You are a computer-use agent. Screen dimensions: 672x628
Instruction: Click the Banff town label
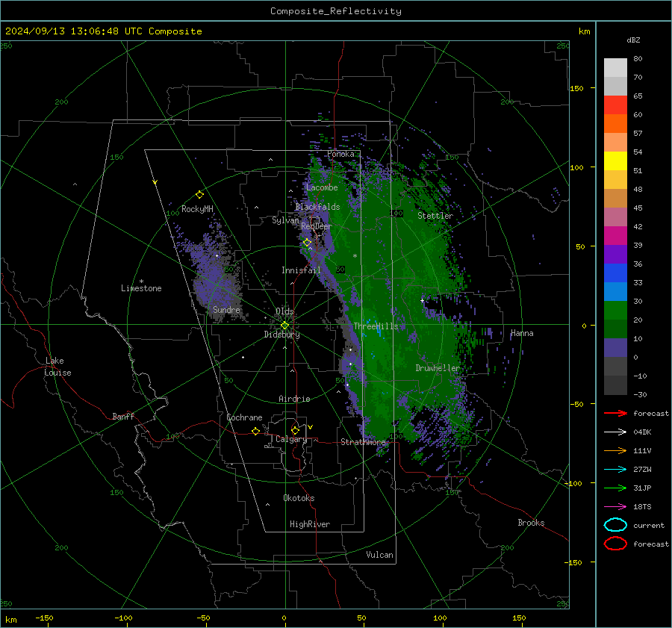tap(123, 416)
